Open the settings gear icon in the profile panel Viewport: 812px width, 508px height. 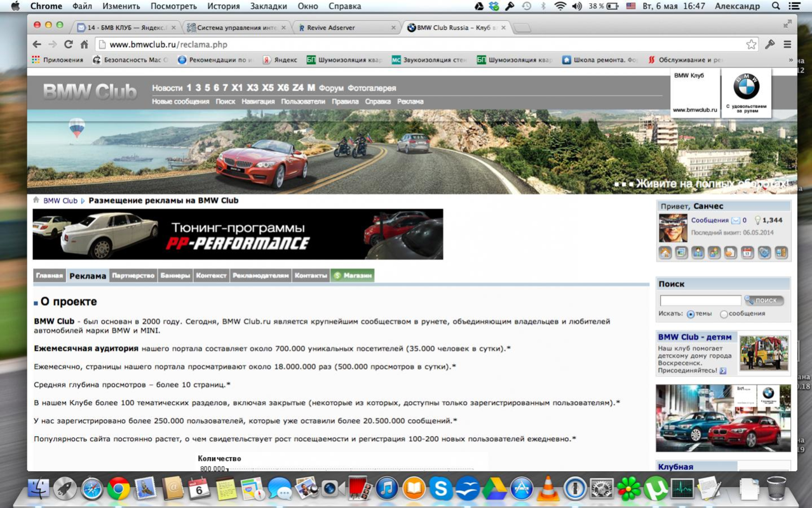point(764,253)
